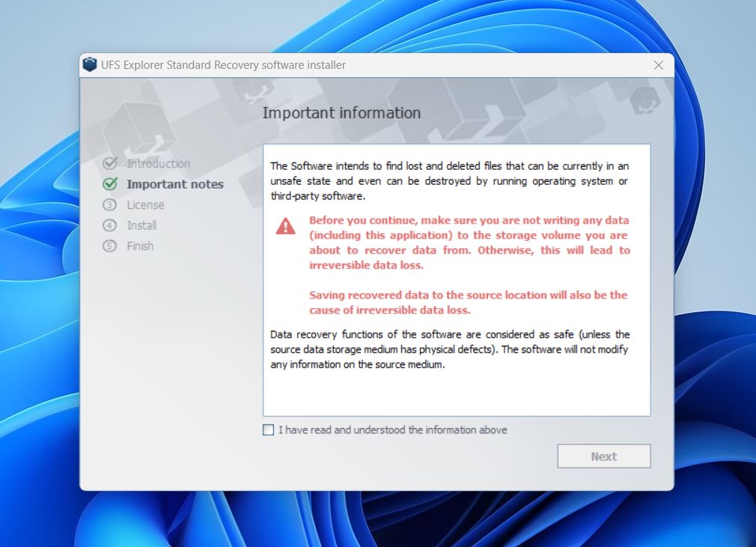The height and width of the screenshot is (547, 756).
Task: Click the red warning triangle icon
Action: [285, 226]
